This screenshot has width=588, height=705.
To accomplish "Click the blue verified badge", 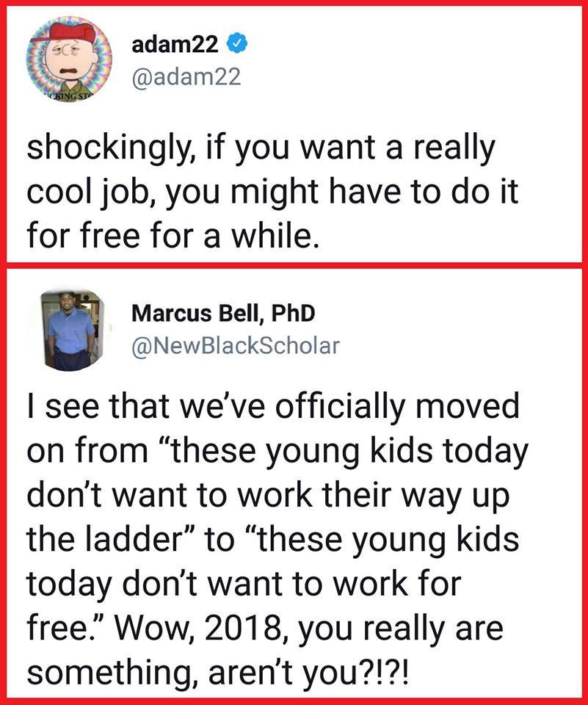I will click(235, 46).
